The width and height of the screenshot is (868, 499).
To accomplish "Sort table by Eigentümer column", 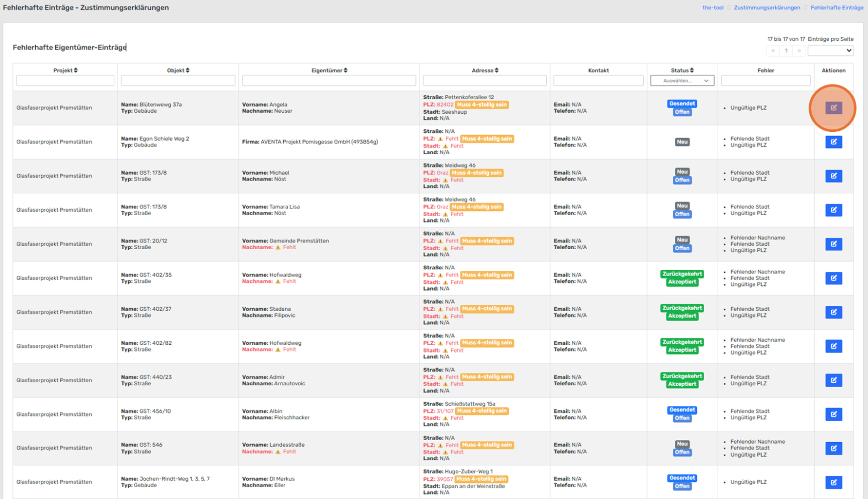I will (329, 70).
